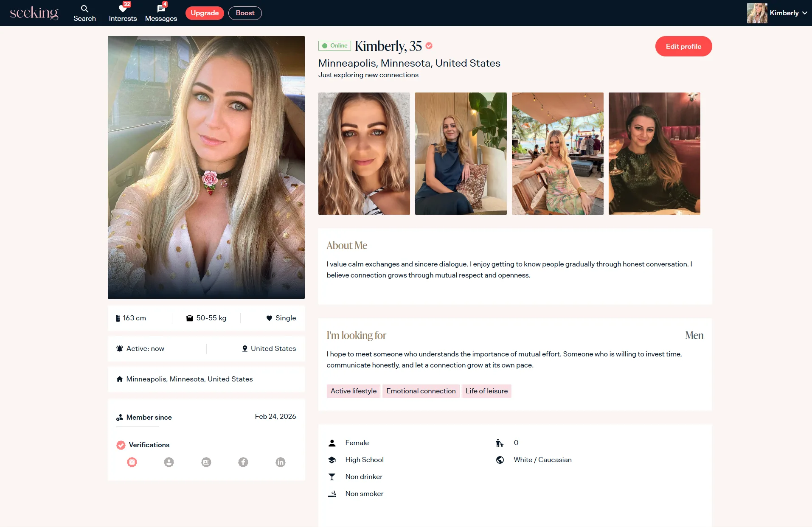
Task: Click the LinkedIn verification badge
Action: tap(281, 462)
